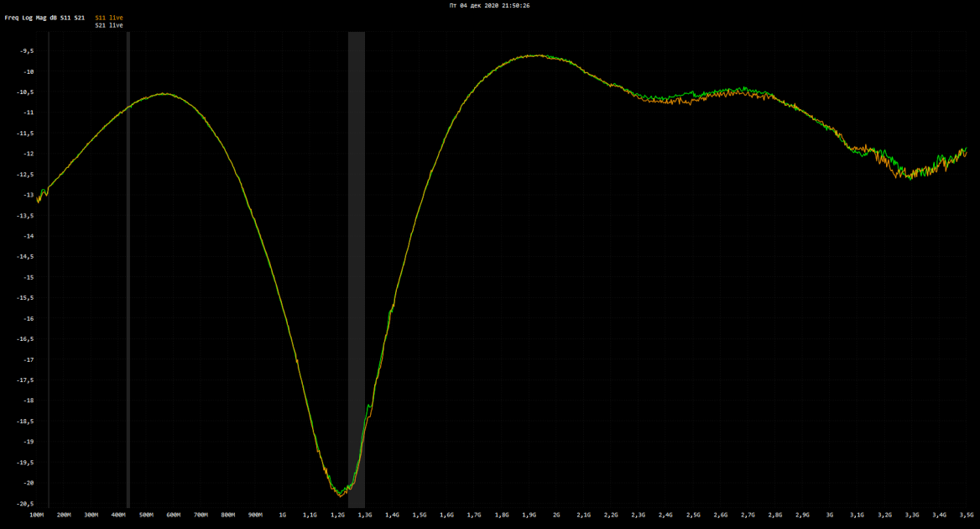Click the '-12,5' dB axis label
The height and width of the screenshot is (529, 980).
tap(25, 175)
